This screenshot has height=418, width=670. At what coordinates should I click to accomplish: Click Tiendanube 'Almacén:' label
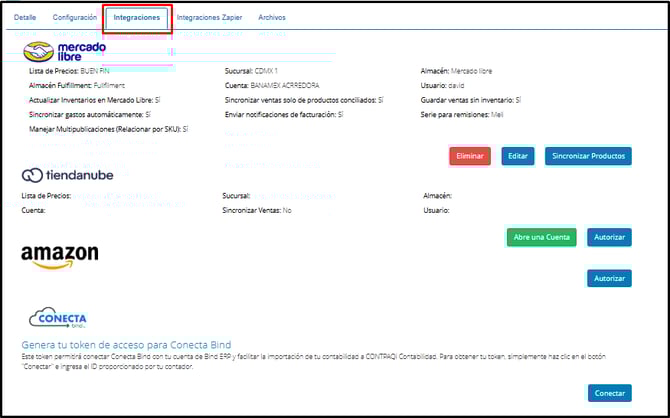[x=438, y=196]
